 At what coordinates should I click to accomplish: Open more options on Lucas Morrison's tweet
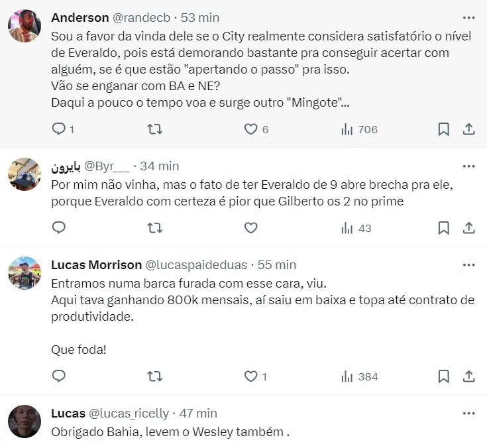(468, 265)
